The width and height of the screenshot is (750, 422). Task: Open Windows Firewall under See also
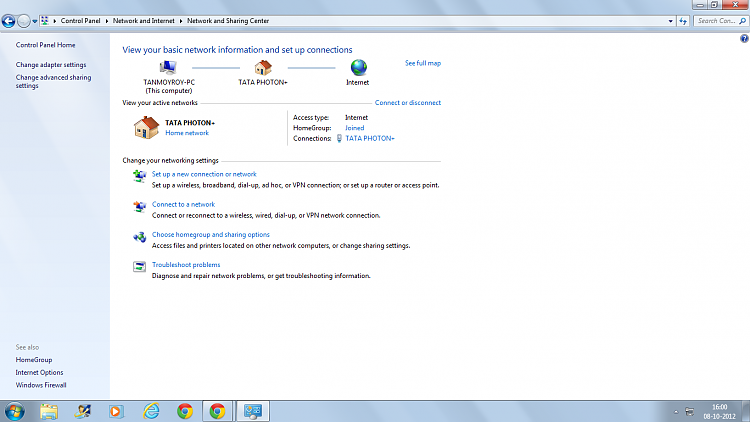(41, 385)
